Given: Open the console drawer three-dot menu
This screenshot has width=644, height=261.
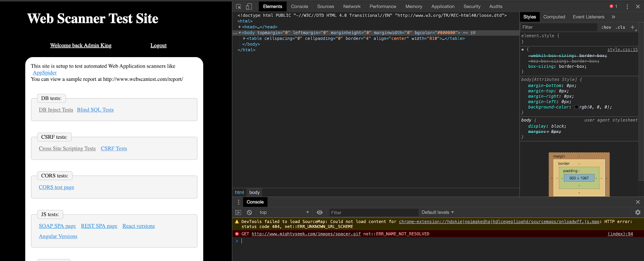Looking at the screenshot, I should point(238,202).
